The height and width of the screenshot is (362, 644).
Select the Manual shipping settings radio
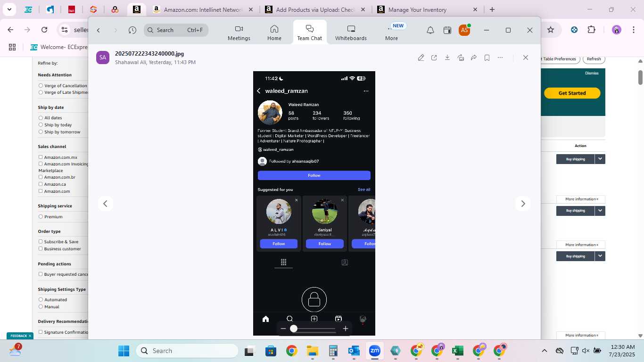coord(41,307)
